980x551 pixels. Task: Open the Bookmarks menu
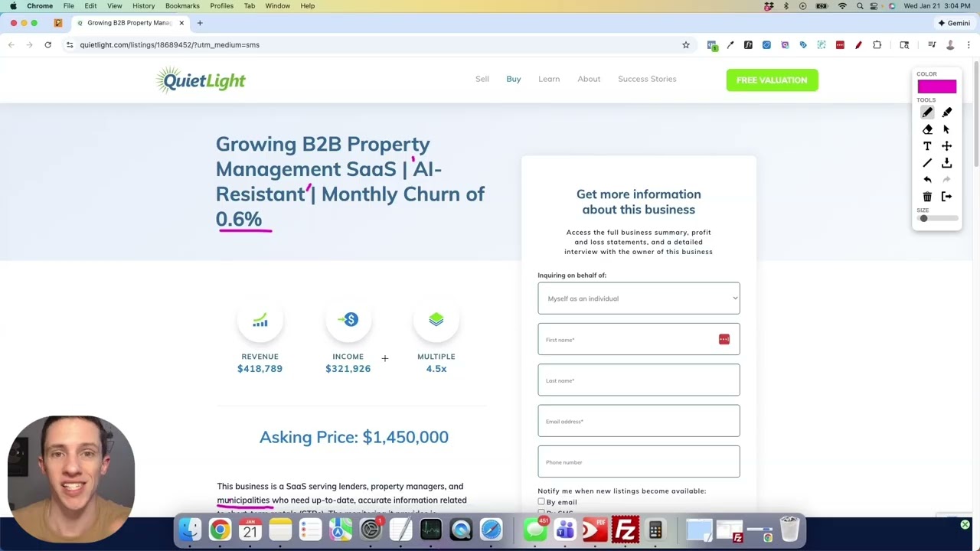pos(182,6)
